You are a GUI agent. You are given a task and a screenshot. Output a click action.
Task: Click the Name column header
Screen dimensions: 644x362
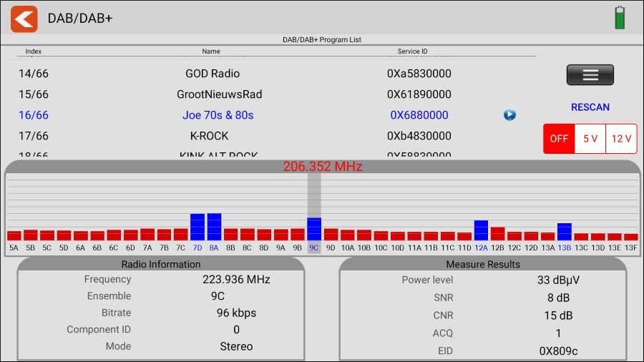211,52
